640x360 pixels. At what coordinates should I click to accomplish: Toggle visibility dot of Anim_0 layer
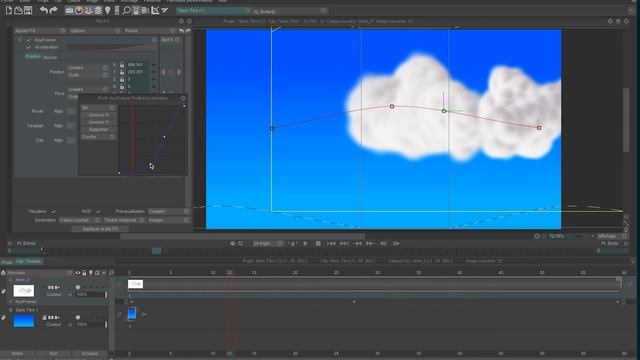[x=78, y=287]
